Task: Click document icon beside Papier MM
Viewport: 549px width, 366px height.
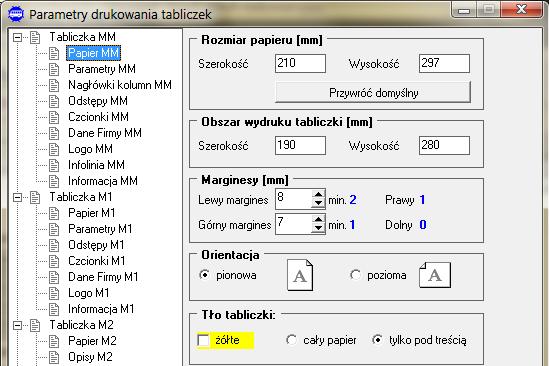Action: [54, 53]
